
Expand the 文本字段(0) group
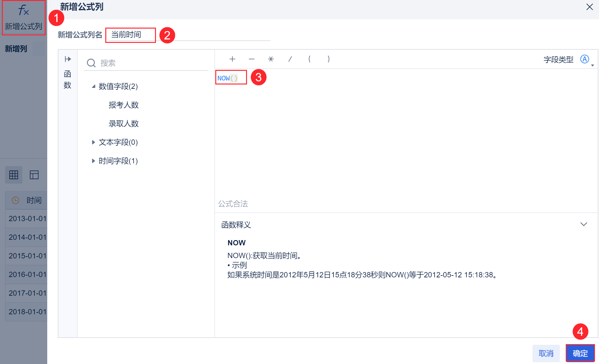(x=93, y=142)
